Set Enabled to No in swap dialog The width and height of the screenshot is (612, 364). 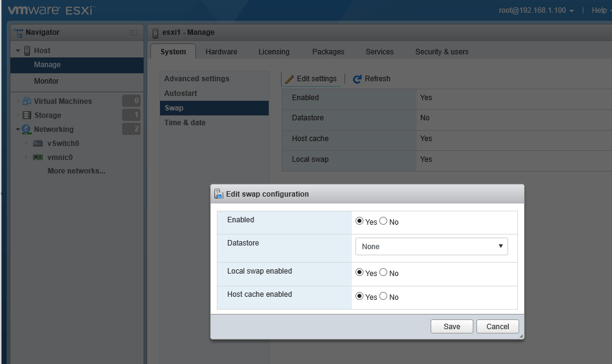(384, 221)
